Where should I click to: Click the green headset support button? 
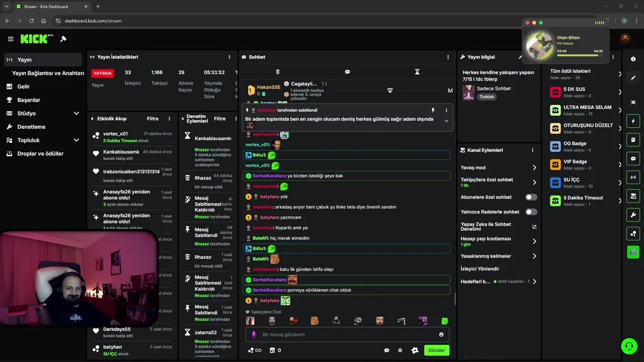point(629,346)
